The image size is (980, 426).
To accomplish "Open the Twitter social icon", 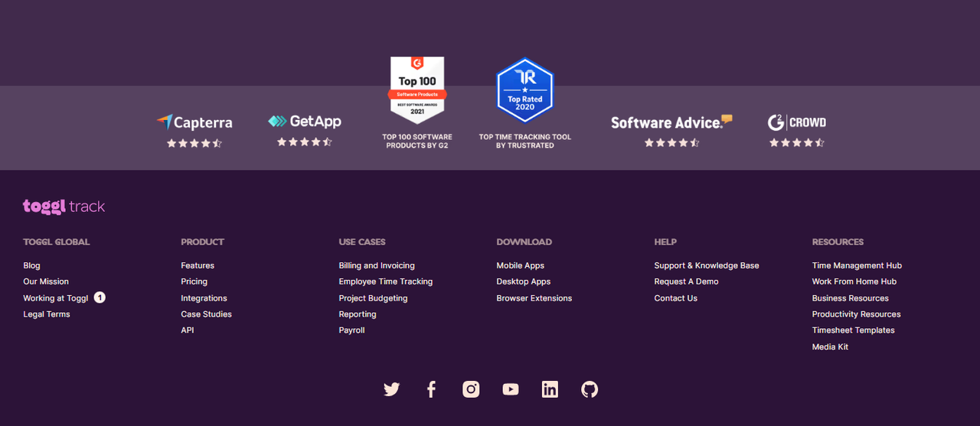I will pos(392,389).
